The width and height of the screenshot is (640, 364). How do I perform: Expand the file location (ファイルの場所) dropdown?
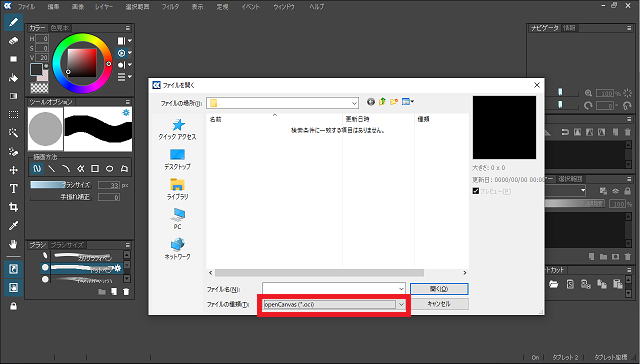(354, 103)
